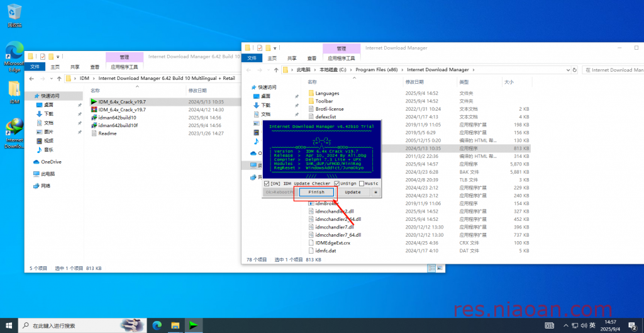Click the small square button beside Update
This screenshot has height=333, width=644.
[x=376, y=193]
